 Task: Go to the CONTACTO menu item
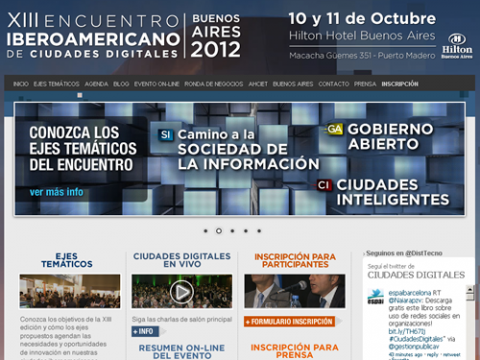click(x=334, y=84)
